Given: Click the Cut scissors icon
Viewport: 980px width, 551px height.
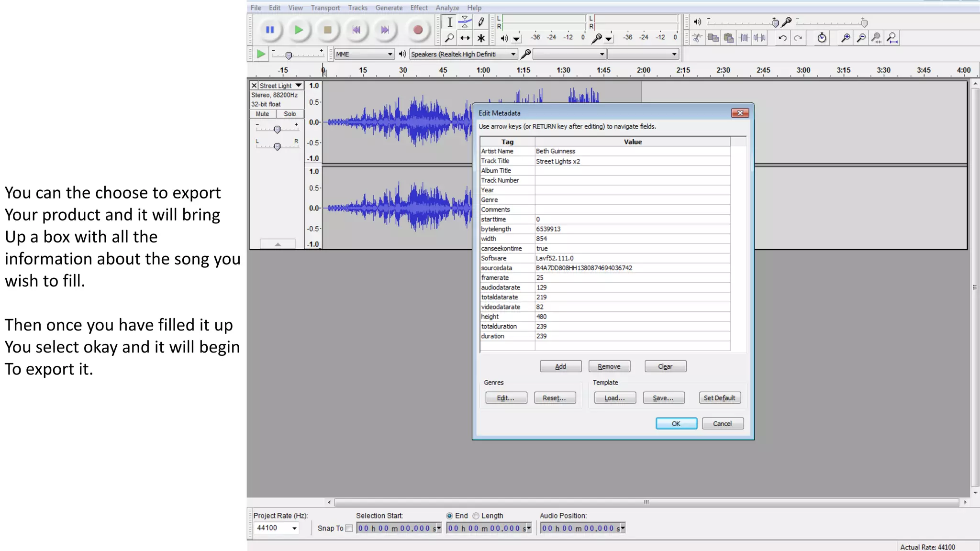Looking at the screenshot, I should click(698, 38).
